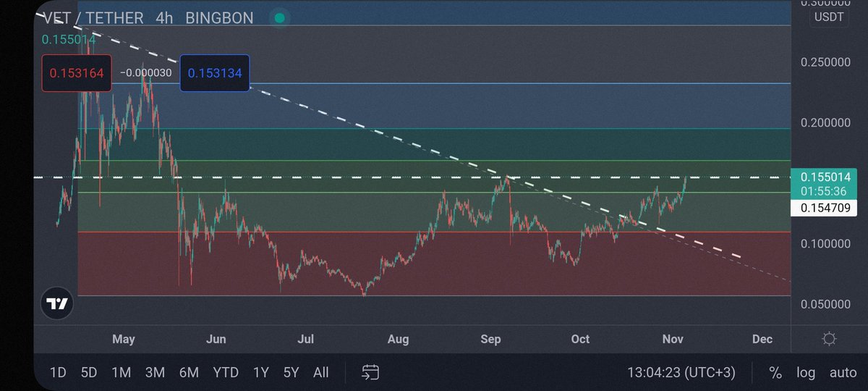
Task: Click the Sep label on time axis
Action: (x=491, y=339)
